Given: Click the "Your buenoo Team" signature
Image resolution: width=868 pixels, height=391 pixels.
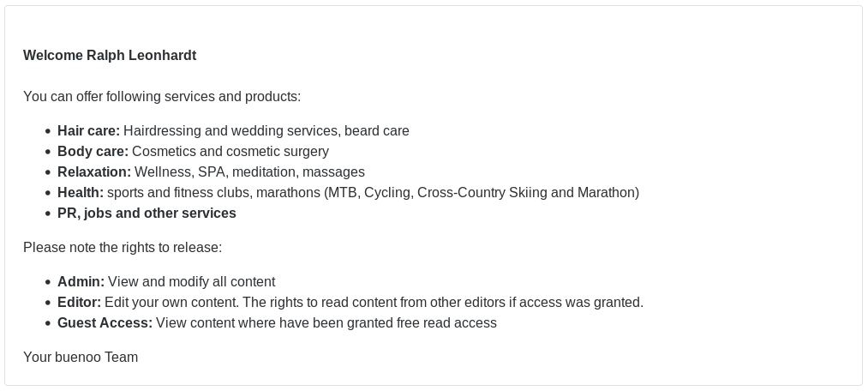Looking at the screenshot, I should tap(81, 358).
